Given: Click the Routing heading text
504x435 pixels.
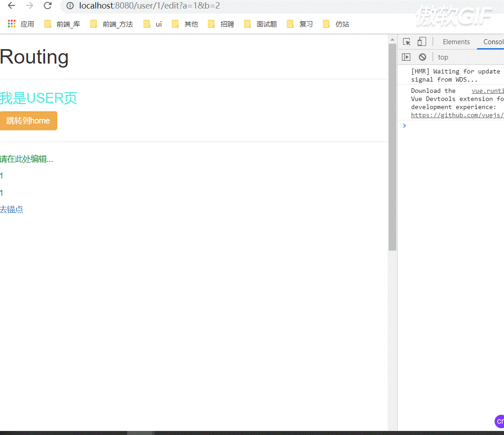Looking at the screenshot, I should (34, 57).
